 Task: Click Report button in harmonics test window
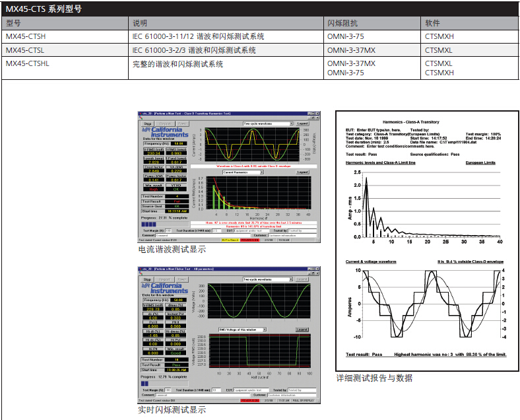point(166,123)
